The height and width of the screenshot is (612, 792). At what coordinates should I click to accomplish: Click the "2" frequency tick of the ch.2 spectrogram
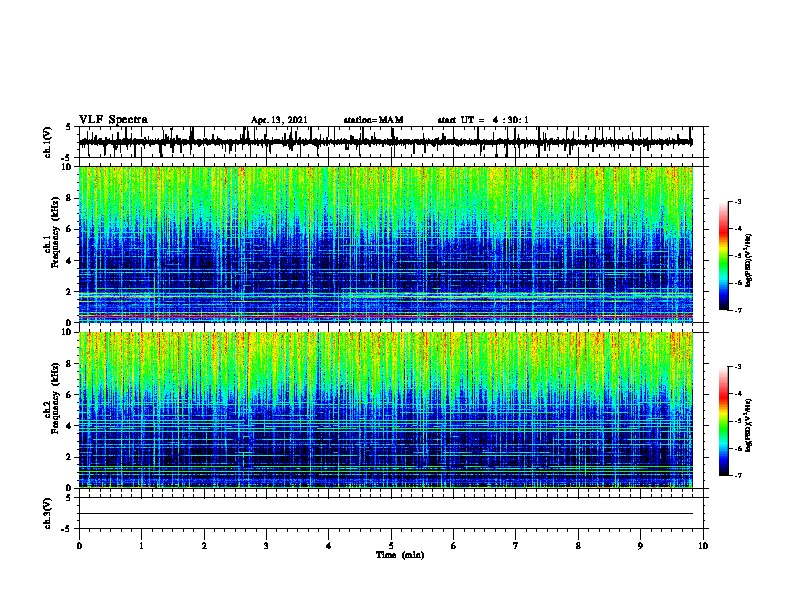pyautogui.click(x=70, y=457)
